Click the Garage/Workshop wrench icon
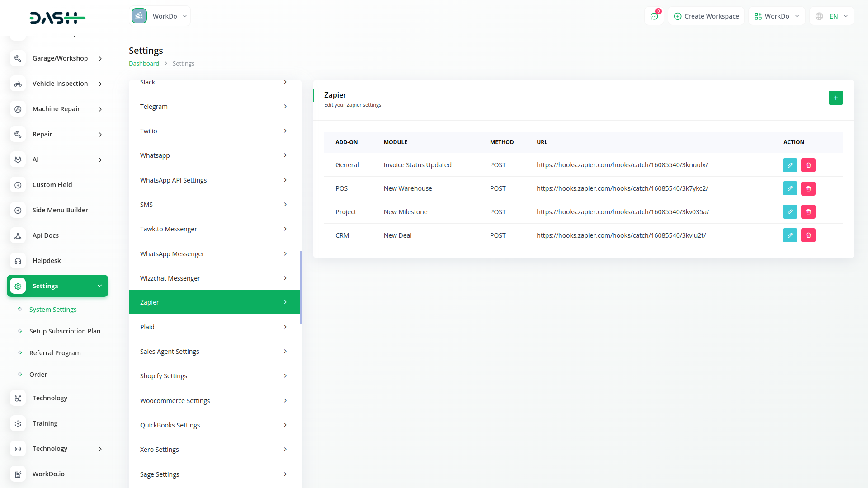Screen dimensions: 868x488 pos(18,58)
